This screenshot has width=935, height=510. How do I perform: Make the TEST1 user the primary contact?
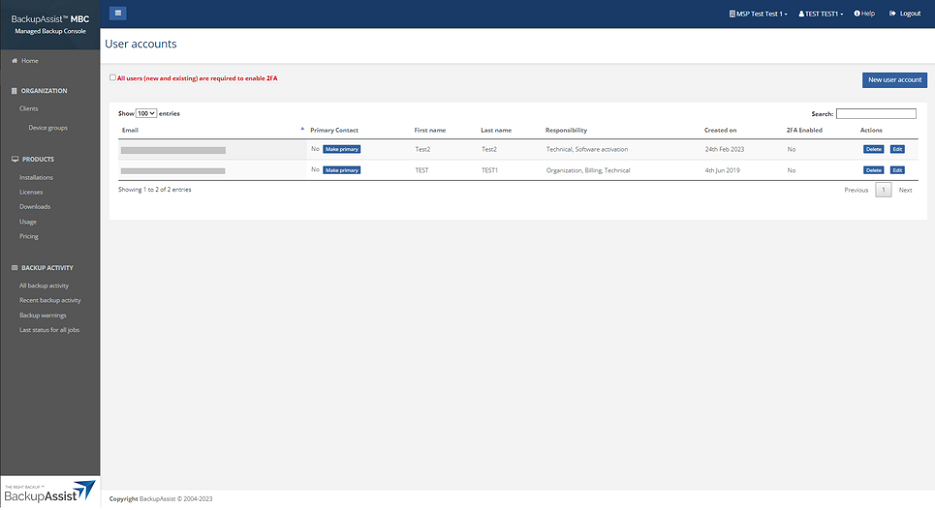pos(342,170)
